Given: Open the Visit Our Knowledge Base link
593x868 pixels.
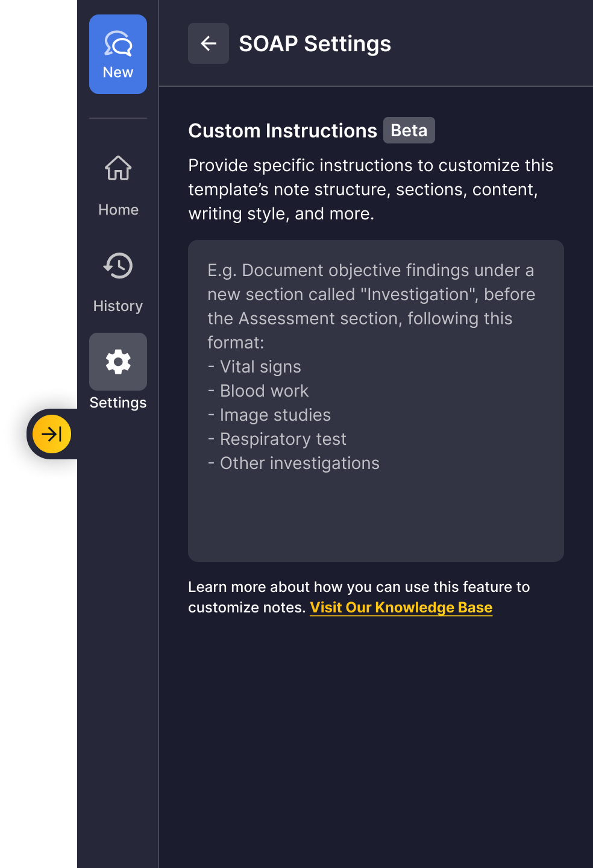Looking at the screenshot, I should pyautogui.click(x=401, y=608).
